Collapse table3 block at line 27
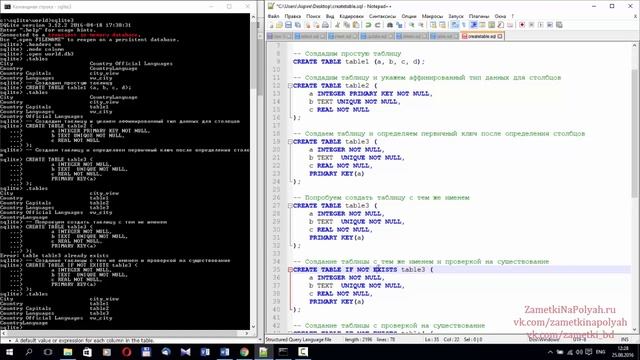The image size is (640, 360). [x=290, y=206]
